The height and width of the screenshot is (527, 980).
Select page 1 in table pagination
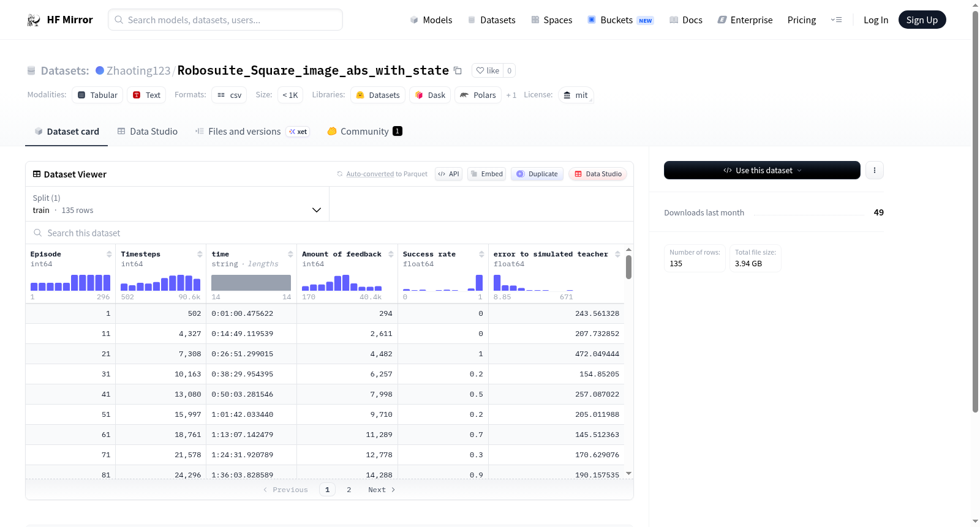point(328,490)
